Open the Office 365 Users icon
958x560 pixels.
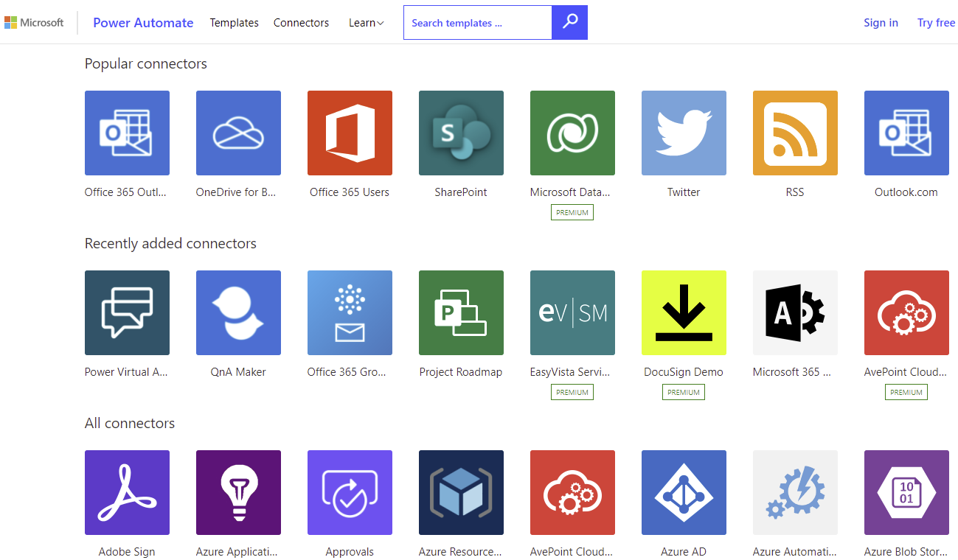click(350, 133)
